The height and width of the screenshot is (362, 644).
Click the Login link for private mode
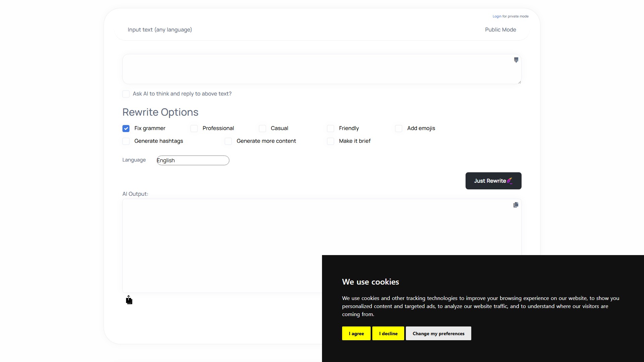497,16
